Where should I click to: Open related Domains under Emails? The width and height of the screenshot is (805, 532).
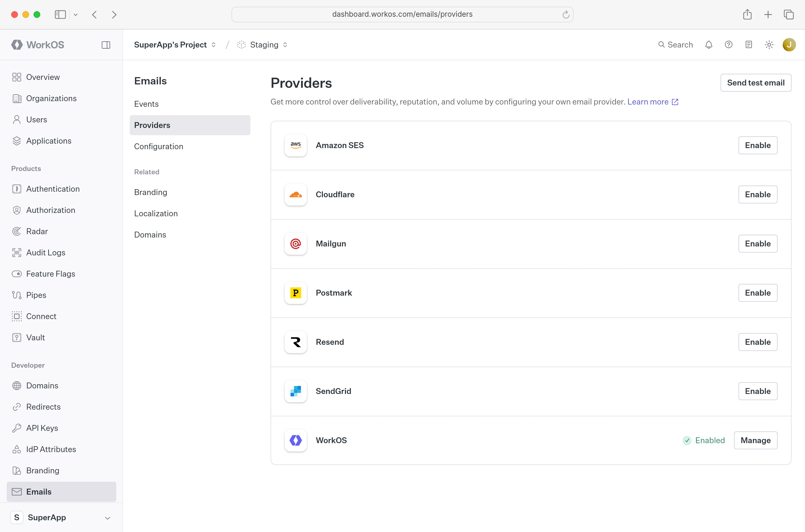190,235
